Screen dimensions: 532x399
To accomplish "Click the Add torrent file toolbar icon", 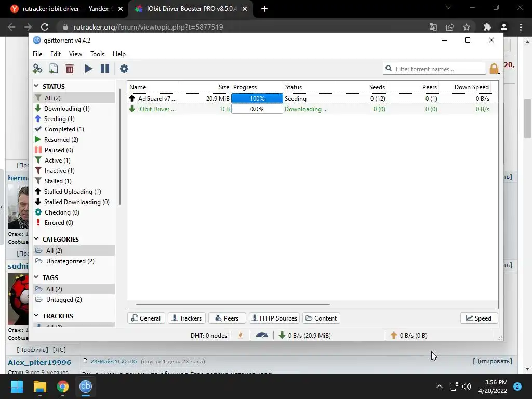I will [x=54, y=69].
